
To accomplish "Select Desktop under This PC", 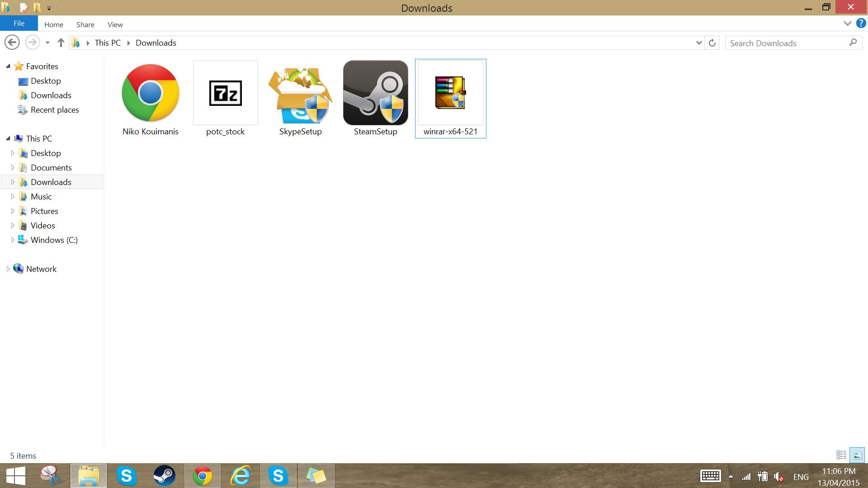I will click(x=46, y=153).
